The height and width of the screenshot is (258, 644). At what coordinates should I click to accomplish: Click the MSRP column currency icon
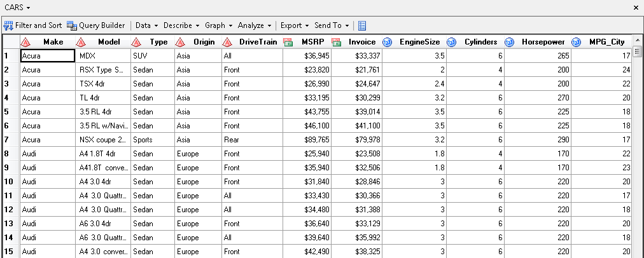pos(288,42)
